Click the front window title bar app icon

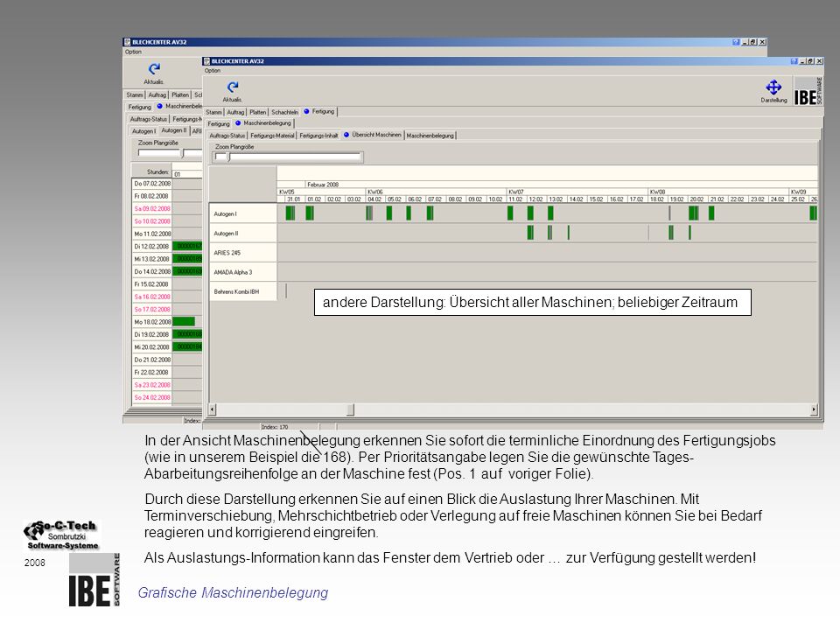click(x=206, y=61)
